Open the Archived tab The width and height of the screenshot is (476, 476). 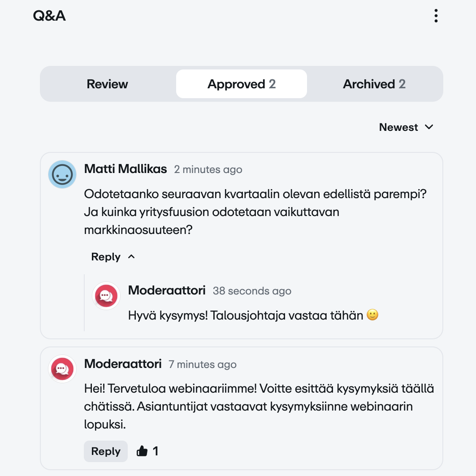[x=374, y=84]
